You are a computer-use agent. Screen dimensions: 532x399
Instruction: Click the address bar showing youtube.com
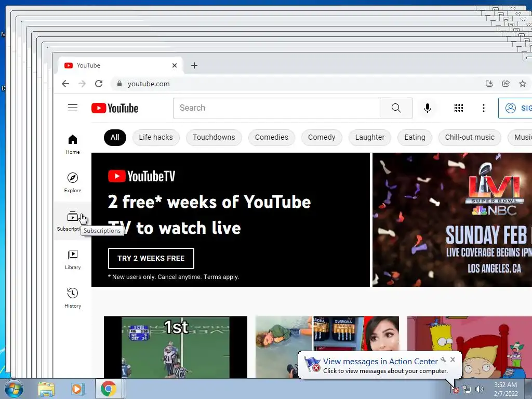point(295,84)
